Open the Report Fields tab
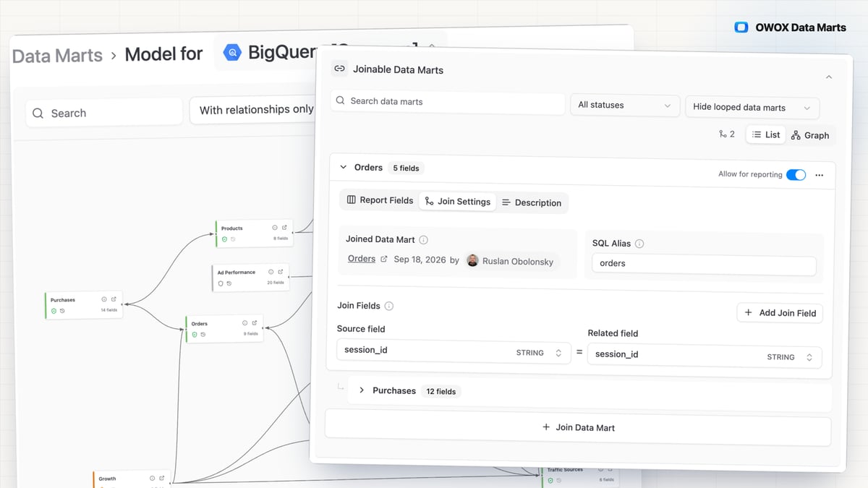 point(380,200)
